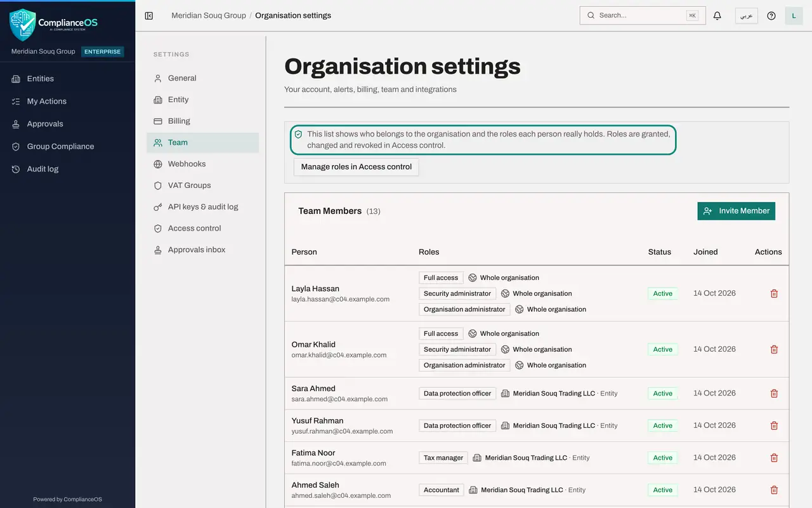The height and width of the screenshot is (508, 812).
Task: Delete Layla Hassan using trash icon
Action: pos(774,293)
